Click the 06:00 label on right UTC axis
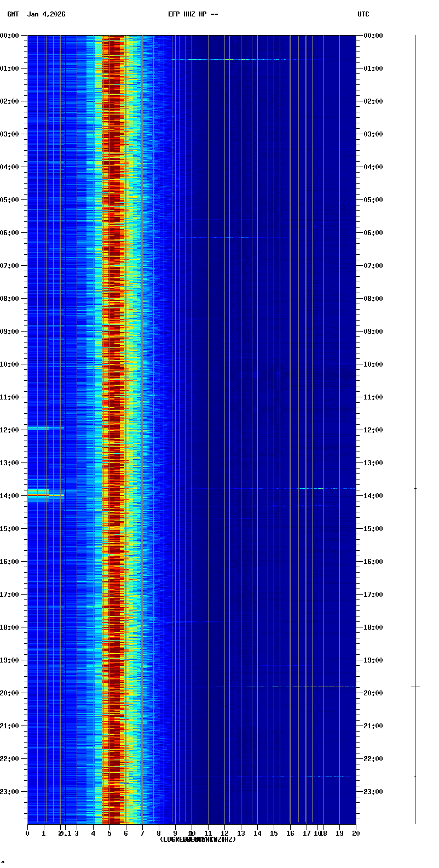Image resolution: width=439 pixels, height=868 pixels. [x=373, y=233]
